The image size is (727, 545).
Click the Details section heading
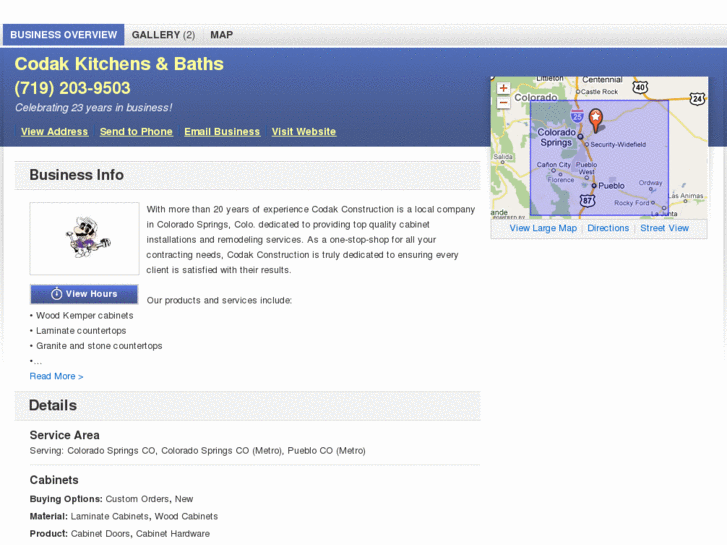pos(53,405)
